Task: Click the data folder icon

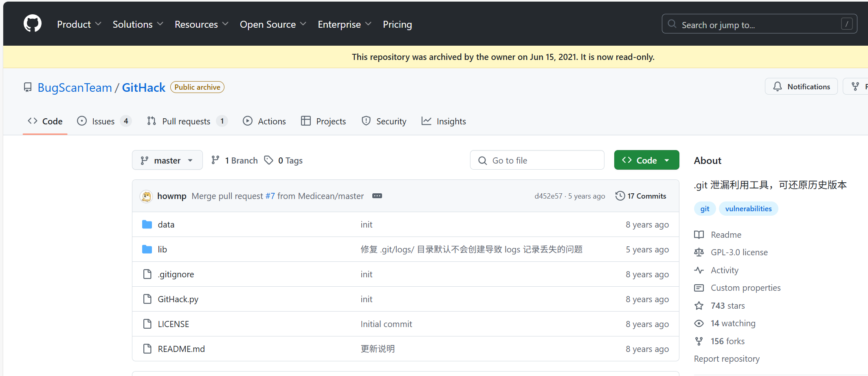Action: pyautogui.click(x=147, y=225)
